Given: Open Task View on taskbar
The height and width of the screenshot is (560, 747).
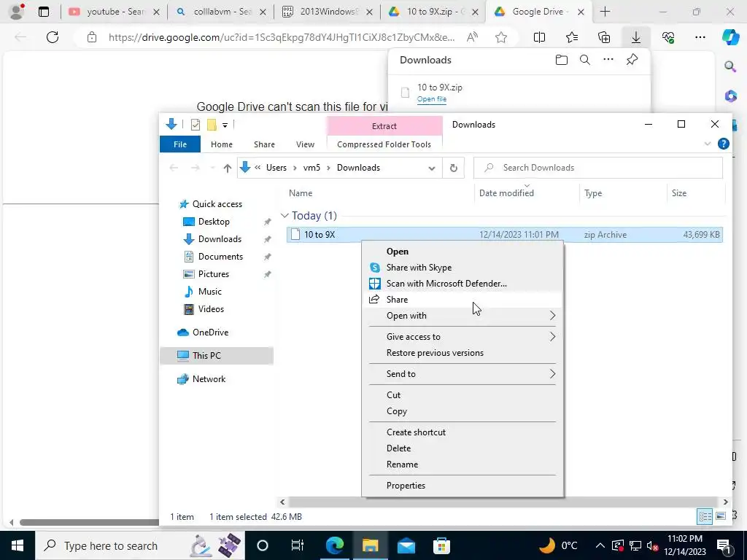Looking at the screenshot, I should click(298, 545).
